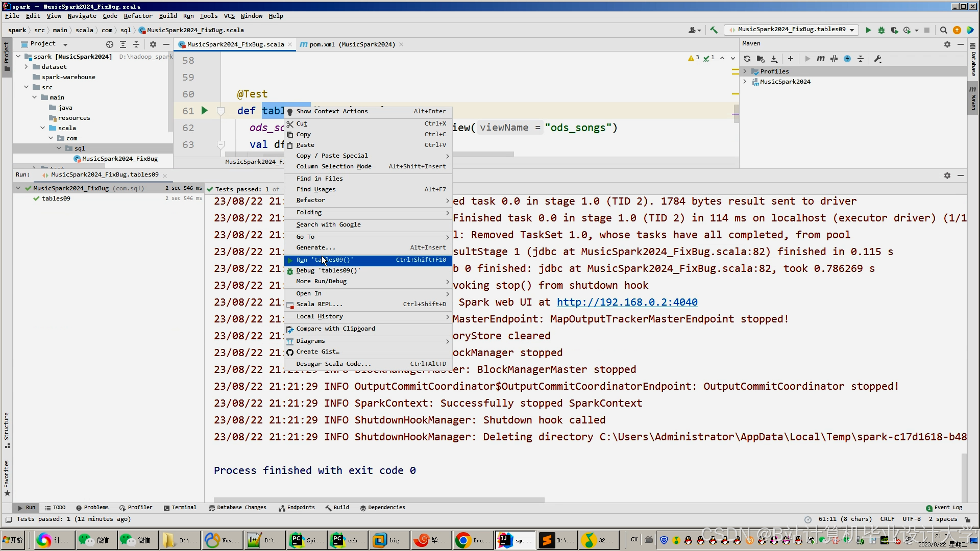The height and width of the screenshot is (551, 980).
Task: Click the Build project hammer icon
Action: [x=714, y=30]
